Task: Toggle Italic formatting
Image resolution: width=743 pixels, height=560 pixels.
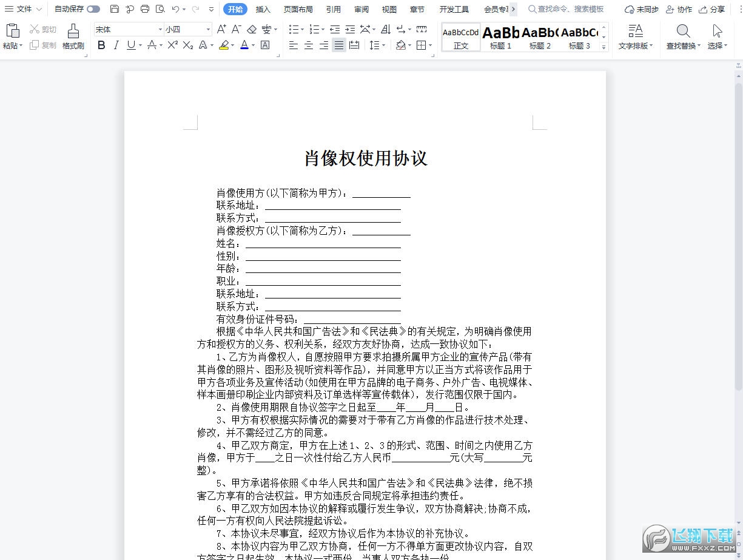Action: (116, 45)
